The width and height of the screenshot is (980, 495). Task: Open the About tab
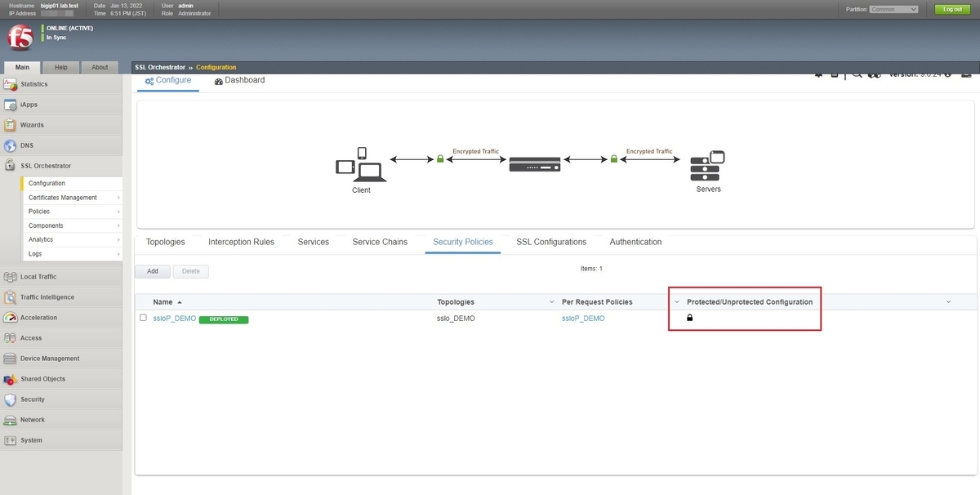coord(100,68)
